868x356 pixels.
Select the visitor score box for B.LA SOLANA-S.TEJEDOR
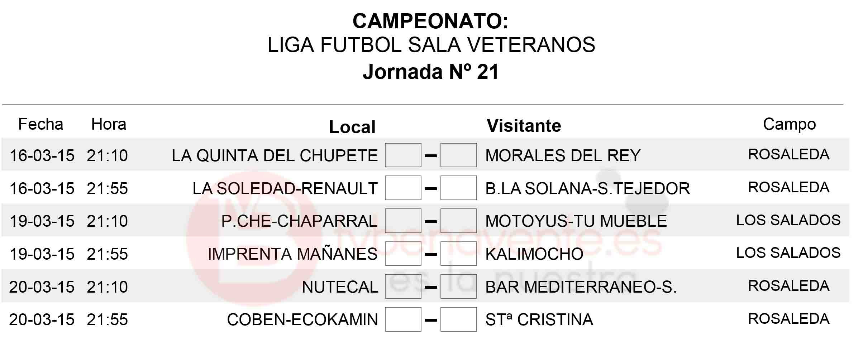pyautogui.click(x=458, y=188)
